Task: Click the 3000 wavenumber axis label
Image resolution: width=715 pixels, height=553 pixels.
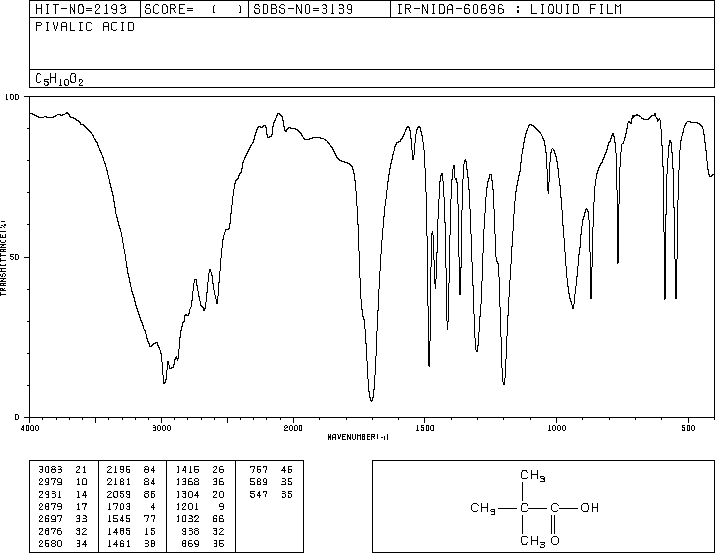Action: coord(161,428)
